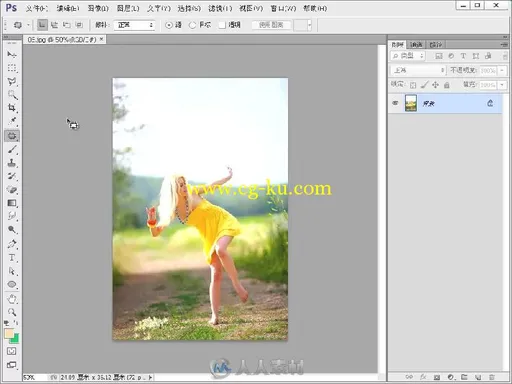
Task: Toggle lock image pixels brush icon
Action: [424, 85]
